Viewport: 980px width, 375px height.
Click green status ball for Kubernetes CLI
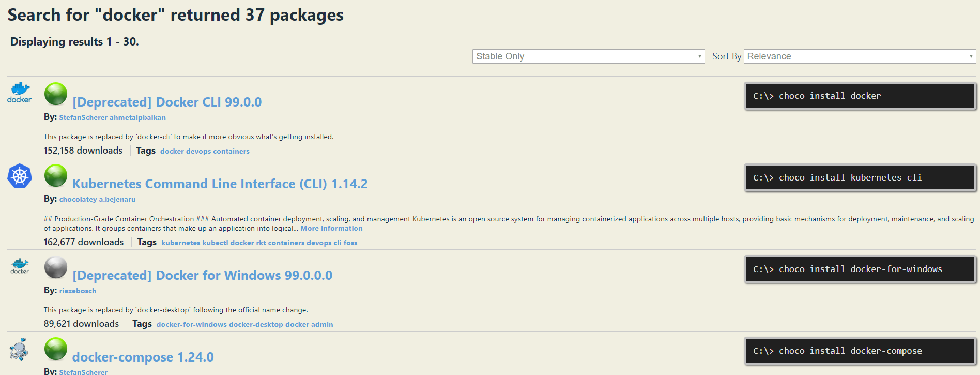tap(56, 175)
